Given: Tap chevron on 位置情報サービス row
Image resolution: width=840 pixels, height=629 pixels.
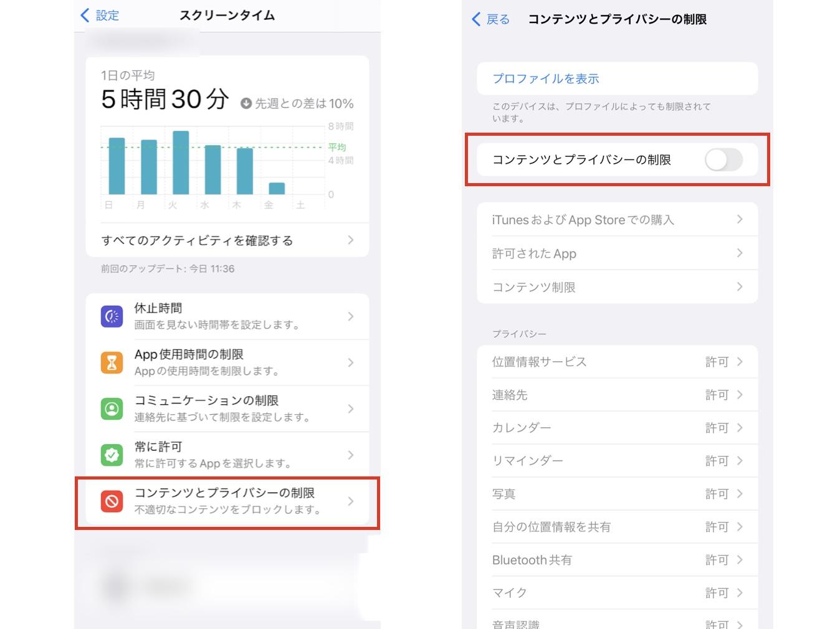Looking at the screenshot, I should (740, 361).
